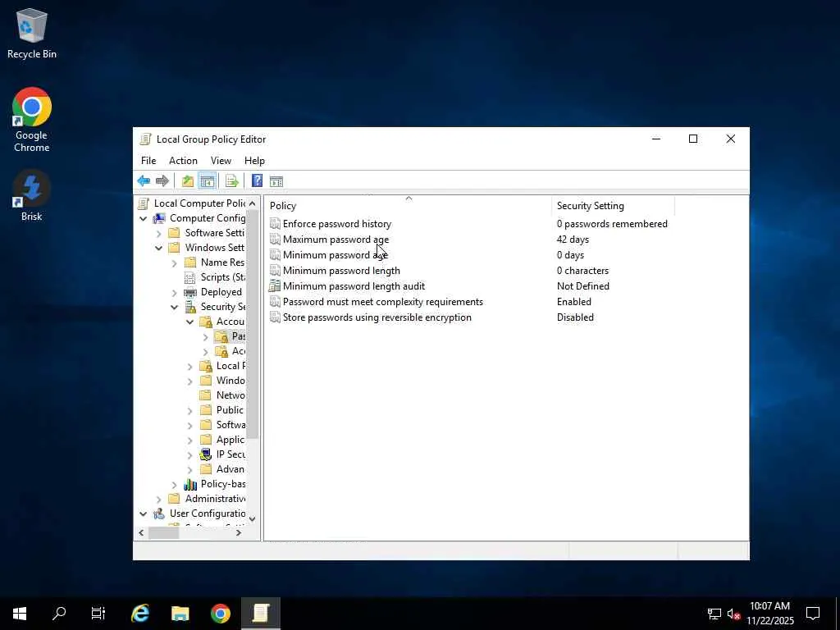
Task: Open the View menu
Action: click(221, 161)
